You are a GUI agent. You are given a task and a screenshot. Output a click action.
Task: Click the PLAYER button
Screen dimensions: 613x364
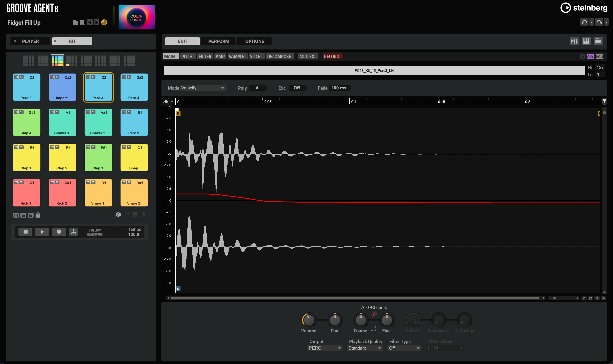tap(30, 41)
